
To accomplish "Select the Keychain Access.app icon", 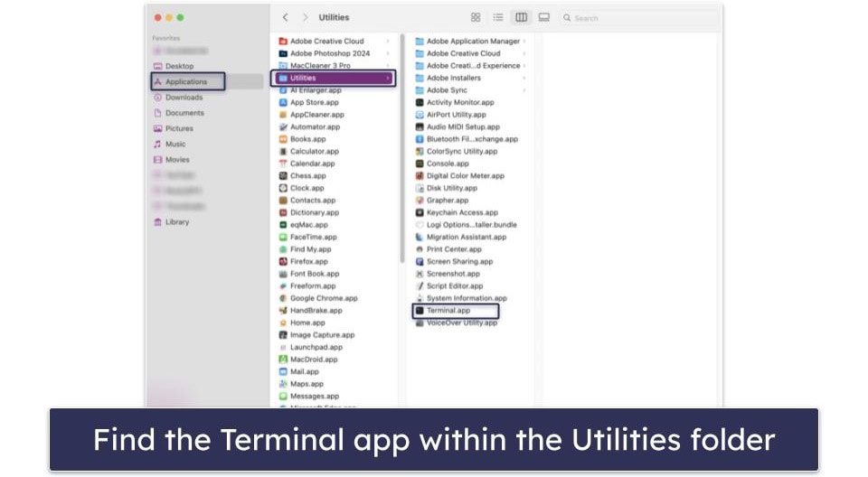I will 420,212.
